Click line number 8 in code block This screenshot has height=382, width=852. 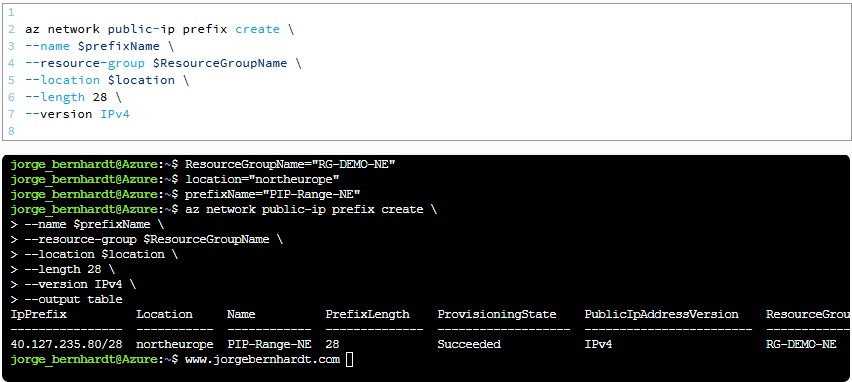11,131
